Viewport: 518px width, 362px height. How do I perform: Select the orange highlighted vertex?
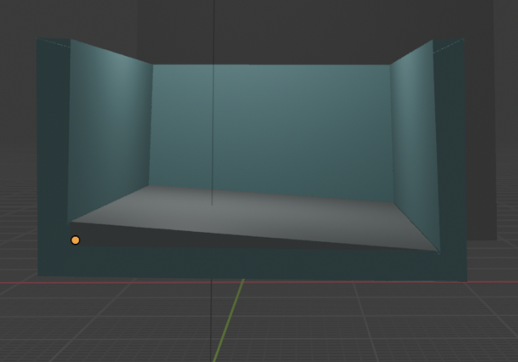tap(75, 240)
